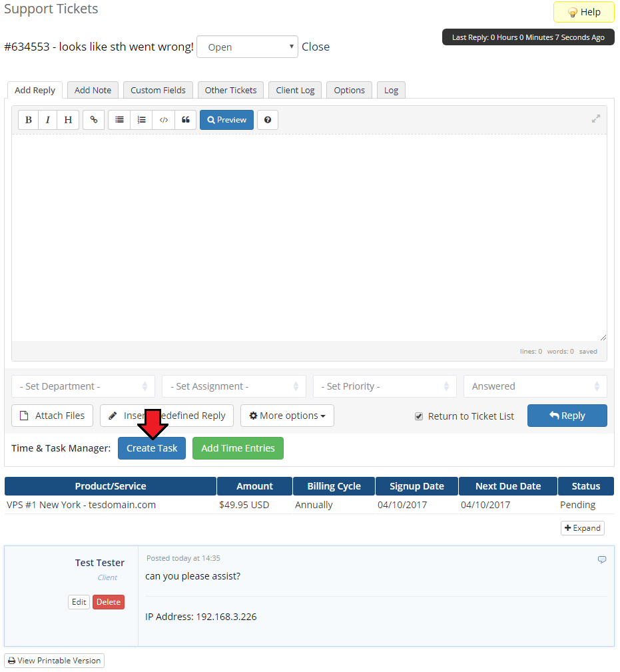620x672 pixels.
Task: Add ordered numbered list
Action: [141, 120]
